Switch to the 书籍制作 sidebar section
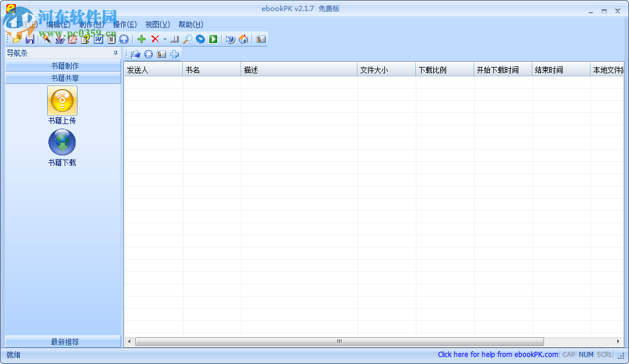 [x=62, y=66]
